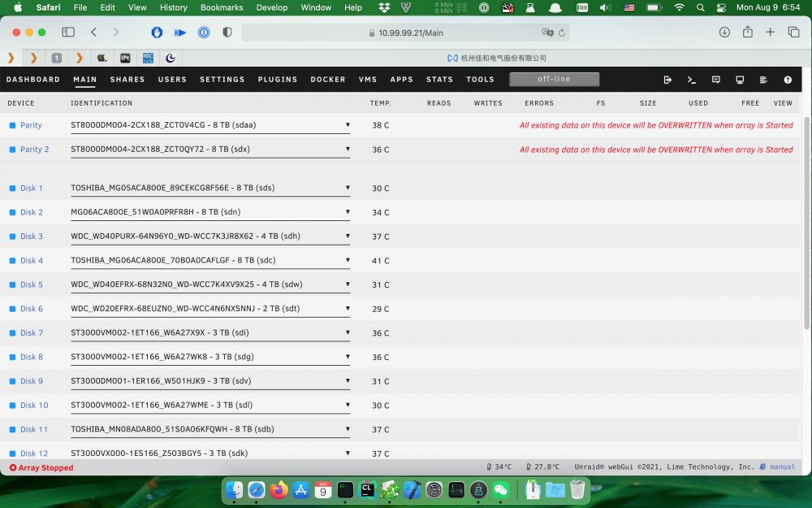Viewport: 812px width, 508px height.
Task: Show the tab overview icon
Action: pyautogui.click(x=793, y=33)
